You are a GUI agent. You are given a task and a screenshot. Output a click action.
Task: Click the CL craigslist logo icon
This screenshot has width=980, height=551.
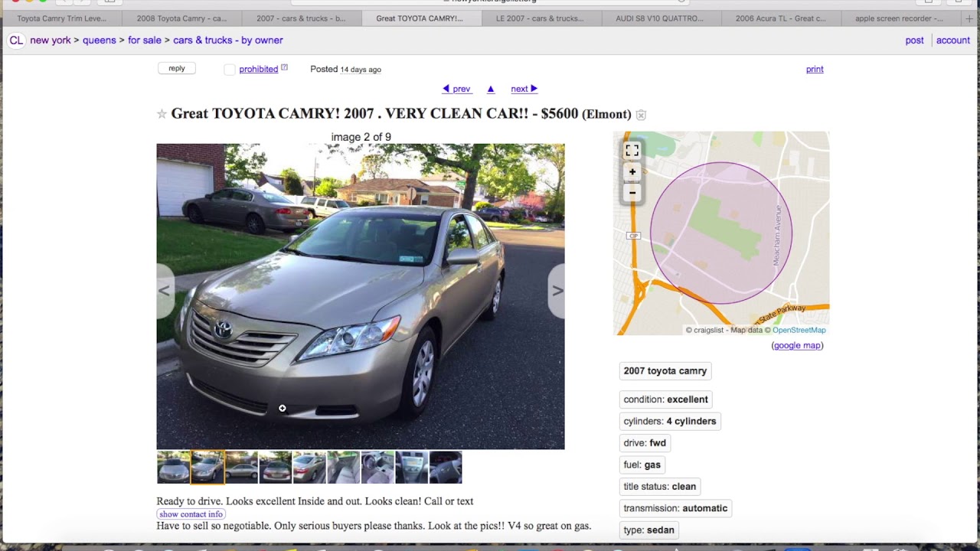click(x=15, y=41)
